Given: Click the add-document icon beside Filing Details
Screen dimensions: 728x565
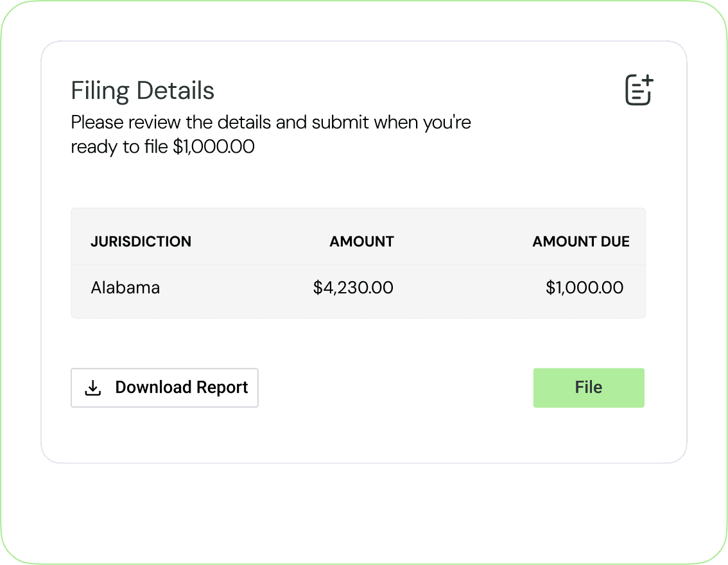Looking at the screenshot, I should 639,90.
